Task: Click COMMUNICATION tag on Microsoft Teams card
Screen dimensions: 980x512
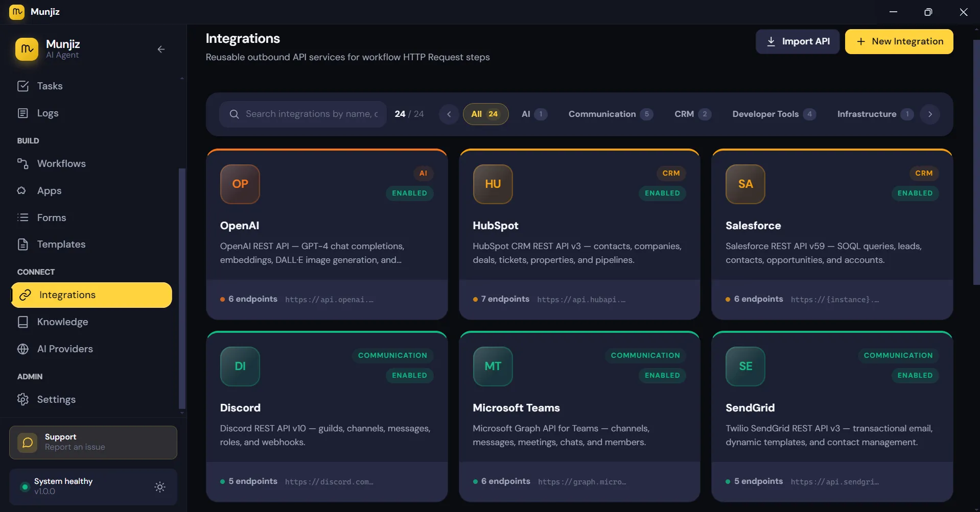Action: point(645,355)
